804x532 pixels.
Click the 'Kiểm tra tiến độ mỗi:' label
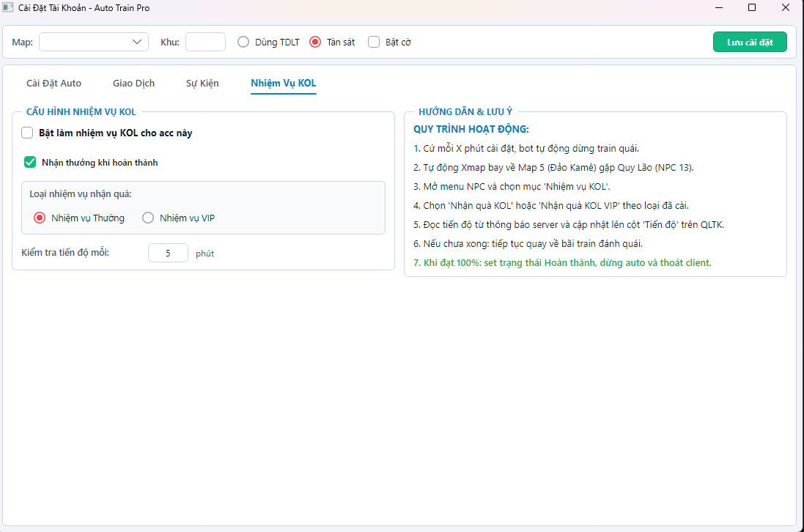pyautogui.click(x=65, y=253)
